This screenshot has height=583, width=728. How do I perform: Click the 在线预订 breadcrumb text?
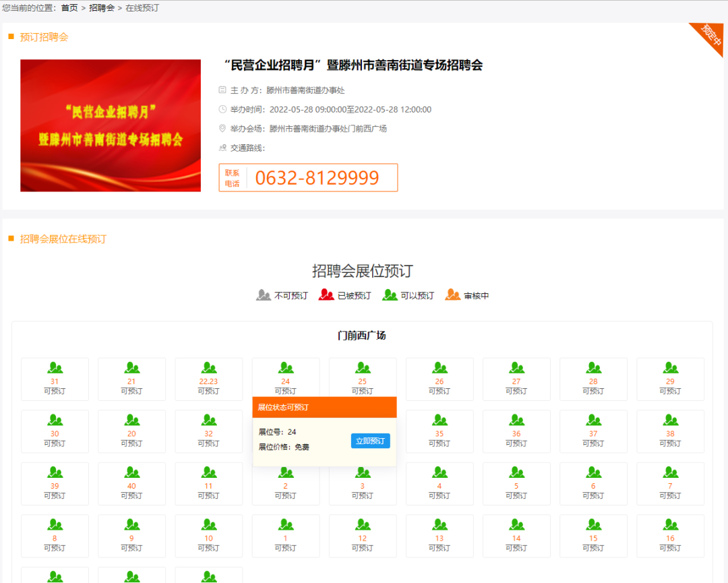pyautogui.click(x=142, y=8)
